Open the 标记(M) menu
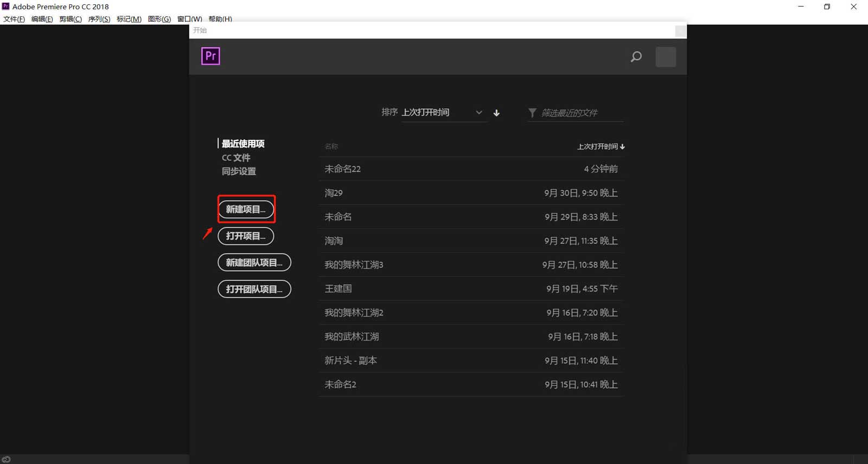 click(x=129, y=19)
